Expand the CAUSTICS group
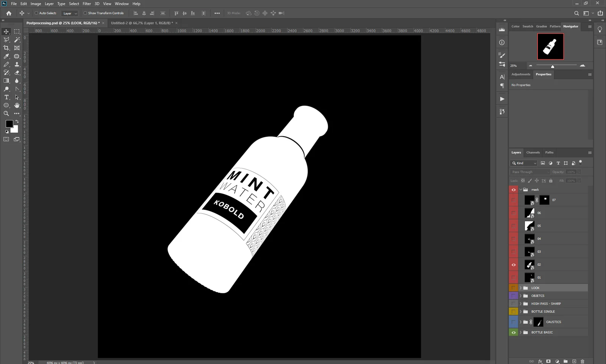Viewport: 606px width, 364px height. [520, 322]
